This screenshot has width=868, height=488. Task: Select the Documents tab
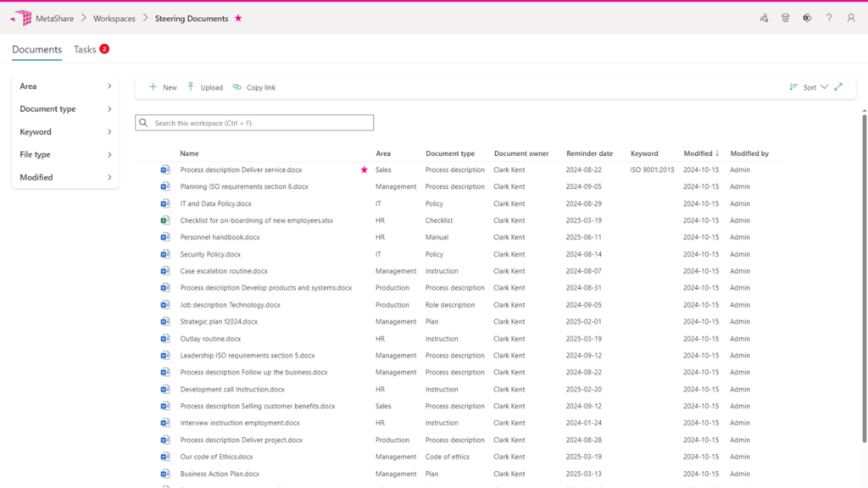click(36, 49)
